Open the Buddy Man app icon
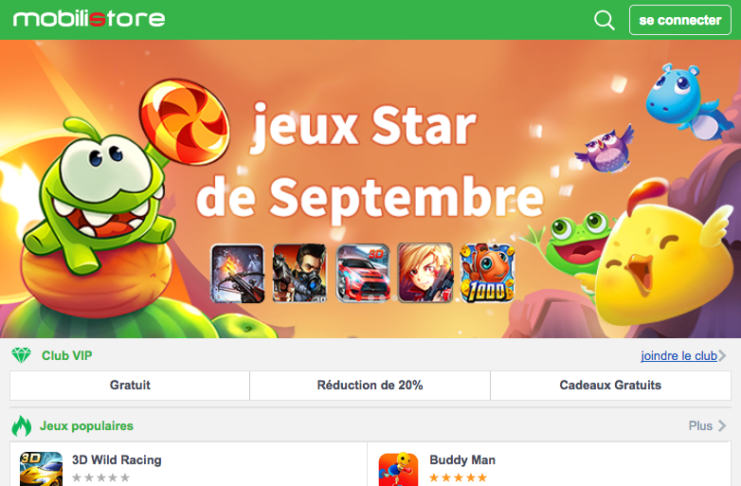Screen dimensions: 741x486 coord(398,469)
